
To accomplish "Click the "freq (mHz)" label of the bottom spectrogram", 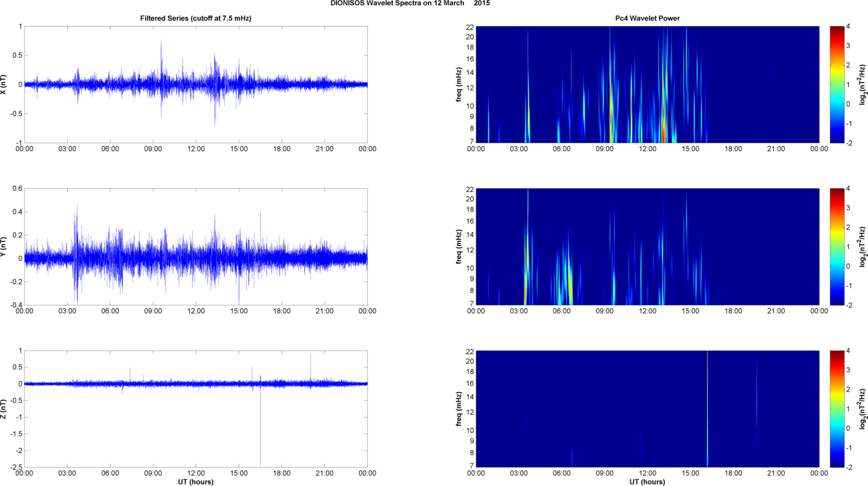I will pos(459,409).
